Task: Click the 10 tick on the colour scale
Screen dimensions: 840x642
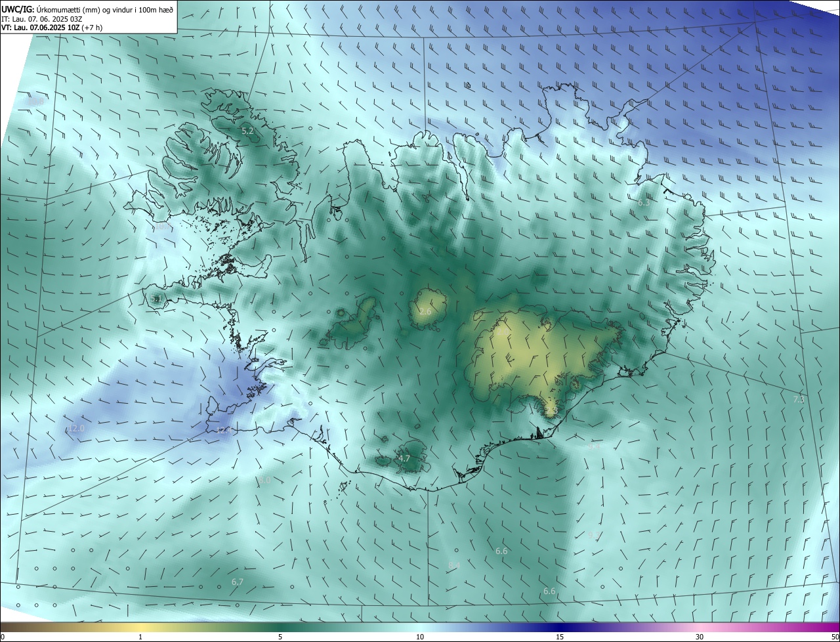Action: [x=420, y=637]
